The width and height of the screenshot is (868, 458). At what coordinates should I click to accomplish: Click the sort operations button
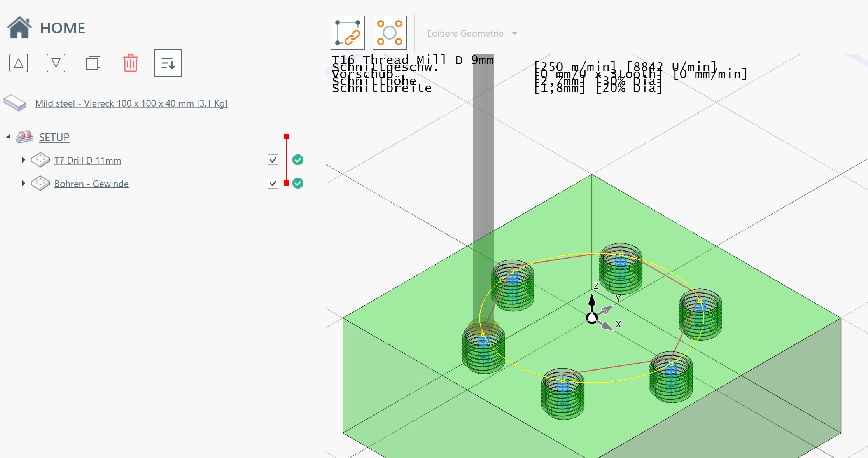pyautogui.click(x=168, y=63)
